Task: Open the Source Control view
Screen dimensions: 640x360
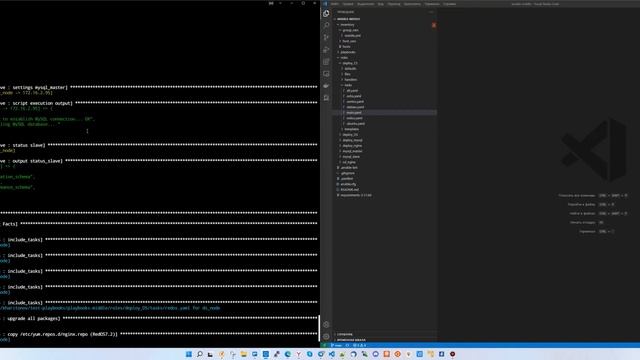Action: [326, 38]
